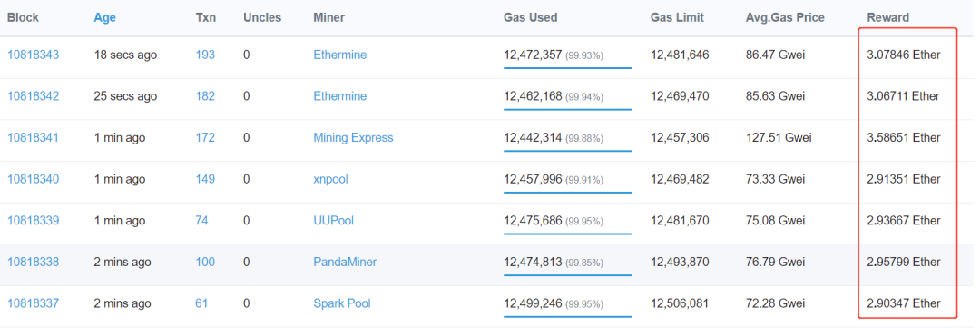980x328 pixels.
Task: Open xnpool miner address
Action: [x=330, y=179]
